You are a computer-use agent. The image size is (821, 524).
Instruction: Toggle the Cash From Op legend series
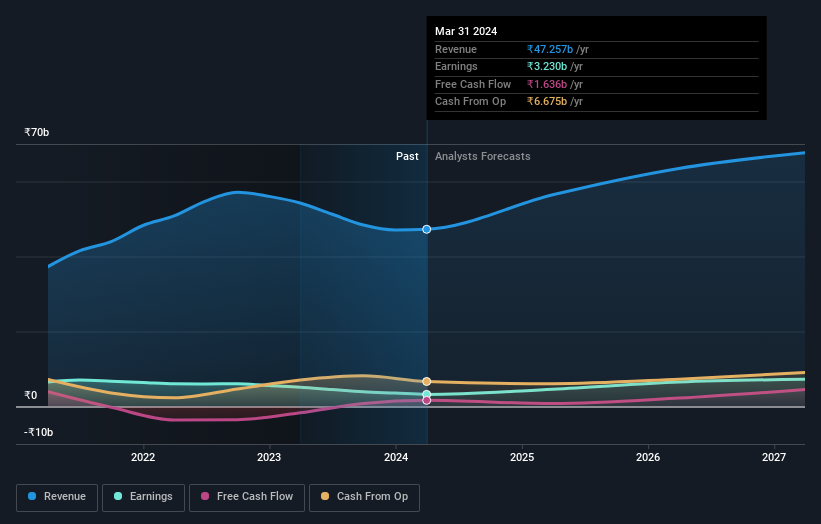point(364,497)
